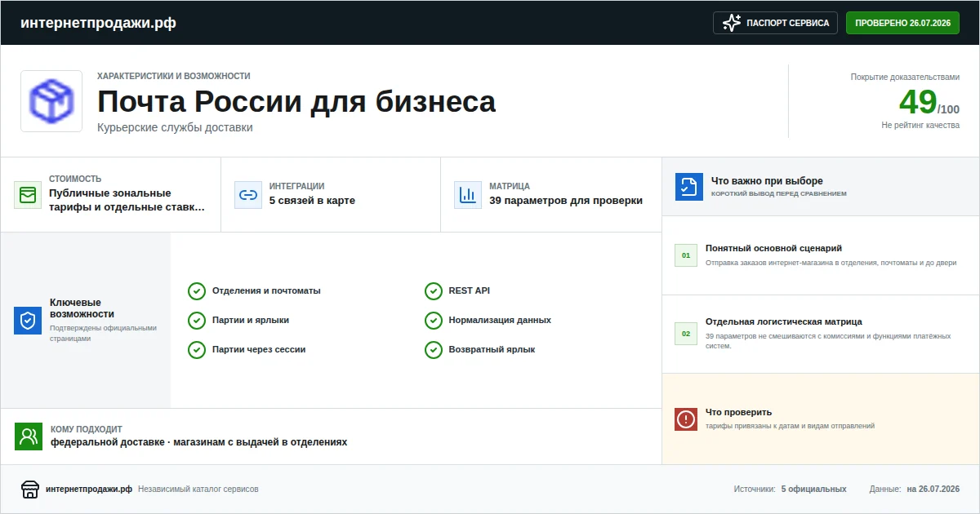The width and height of the screenshot is (980, 514).
Task: Click the document check icon near Что важно
Action: (x=689, y=186)
